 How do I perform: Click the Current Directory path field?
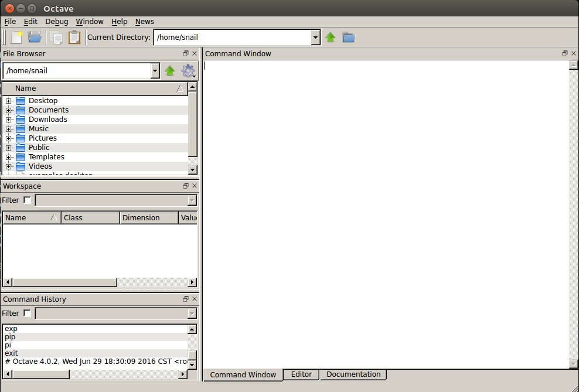[x=233, y=38]
